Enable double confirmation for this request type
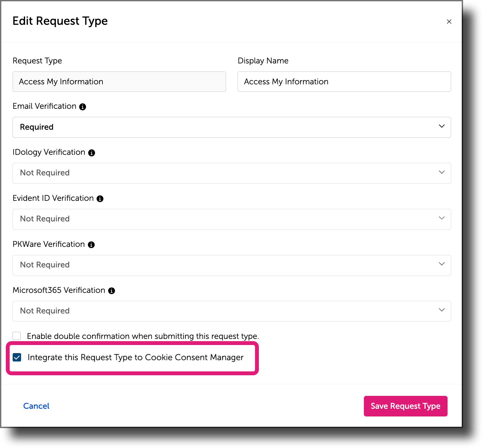 click(17, 336)
